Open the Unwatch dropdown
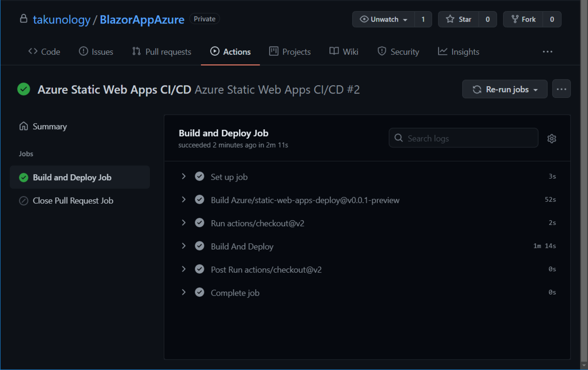The width and height of the screenshot is (588, 370). pos(384,19)
